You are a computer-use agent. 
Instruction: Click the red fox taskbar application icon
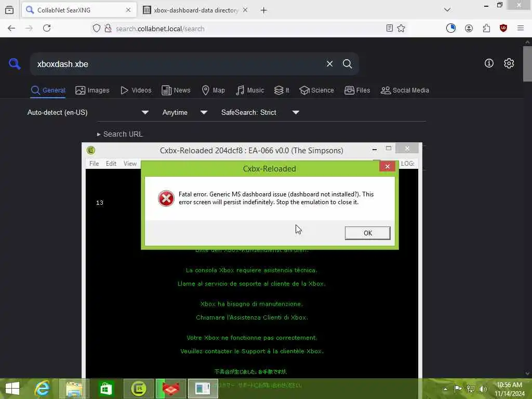pyautogui.click(x=170, y=389)
